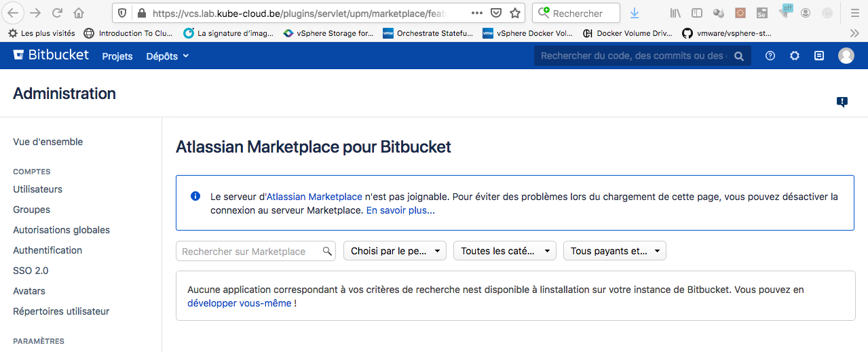The height and width of the screenshot is (352, 868).
Task: Toggle the Firefox sidebar icon
Action: pos(697,13)
